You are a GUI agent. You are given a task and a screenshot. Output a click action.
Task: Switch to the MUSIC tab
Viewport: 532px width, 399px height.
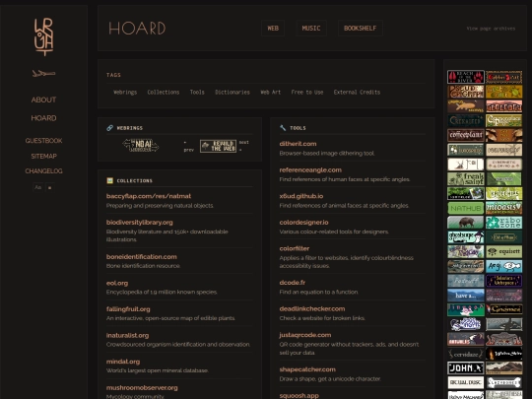click(311, 29)
